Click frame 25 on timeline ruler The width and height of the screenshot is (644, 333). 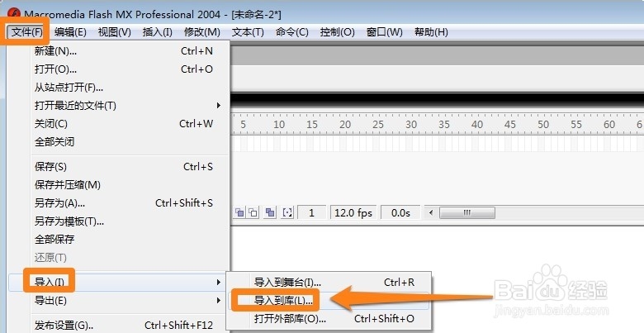pyautogui.click(x=378, y=125)
